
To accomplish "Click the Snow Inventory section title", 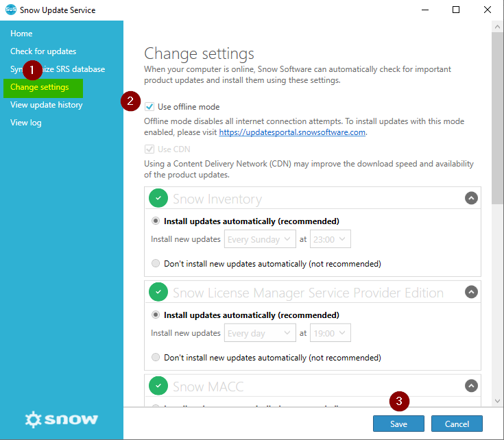I will [217, 199].
